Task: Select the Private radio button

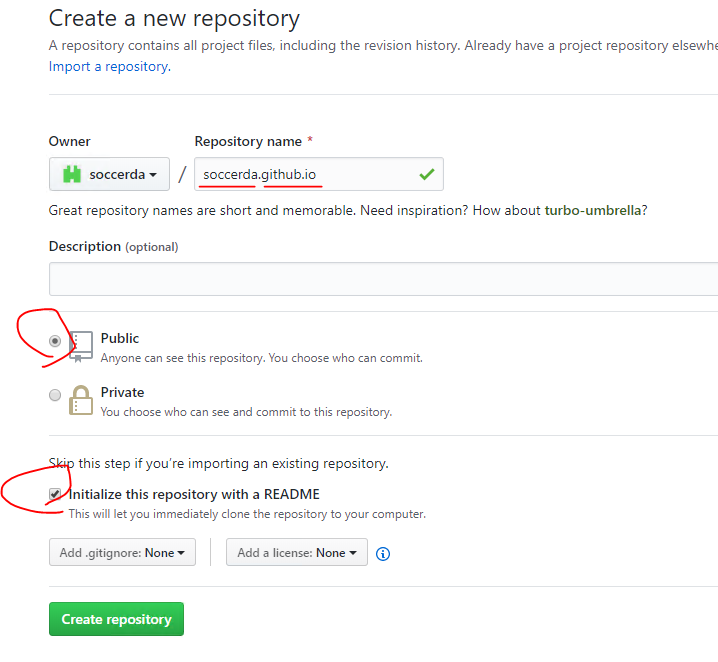Action: [x=55, y=395]
